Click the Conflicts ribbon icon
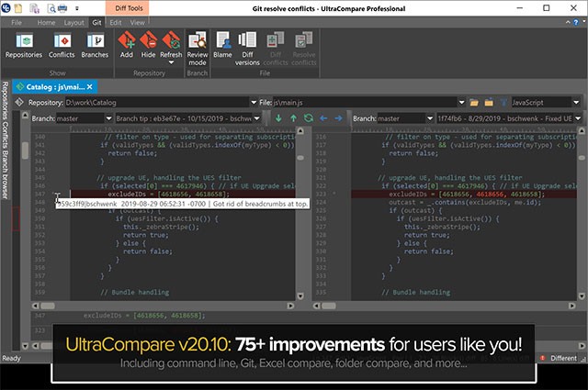588x390 pixels. pyautogui.click(x=62, y=48)
